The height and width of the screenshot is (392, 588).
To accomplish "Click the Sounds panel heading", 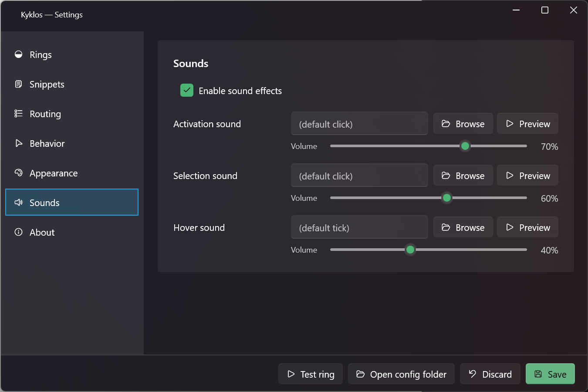I will [191, 64].
